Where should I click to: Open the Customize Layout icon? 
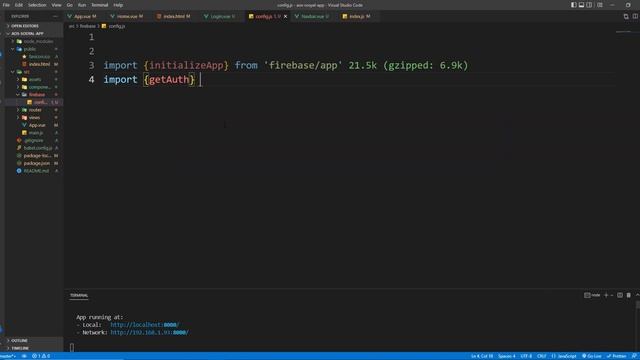point(600,5)
